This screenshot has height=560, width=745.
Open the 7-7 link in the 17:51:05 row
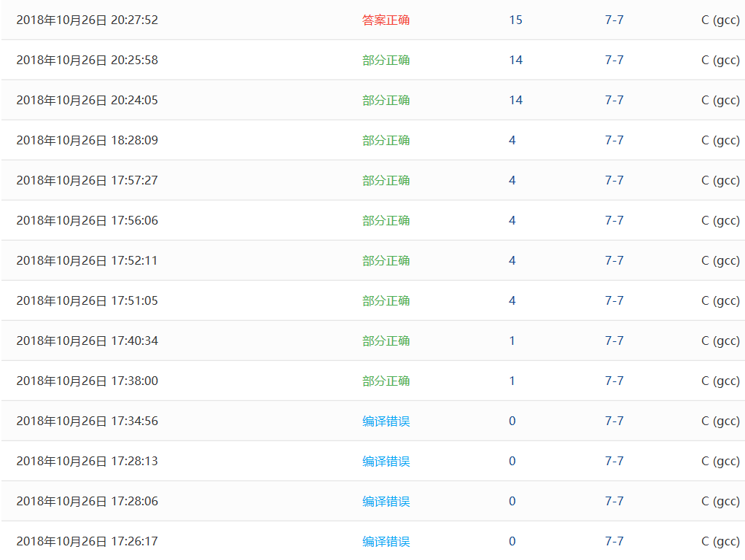point(614,300)
